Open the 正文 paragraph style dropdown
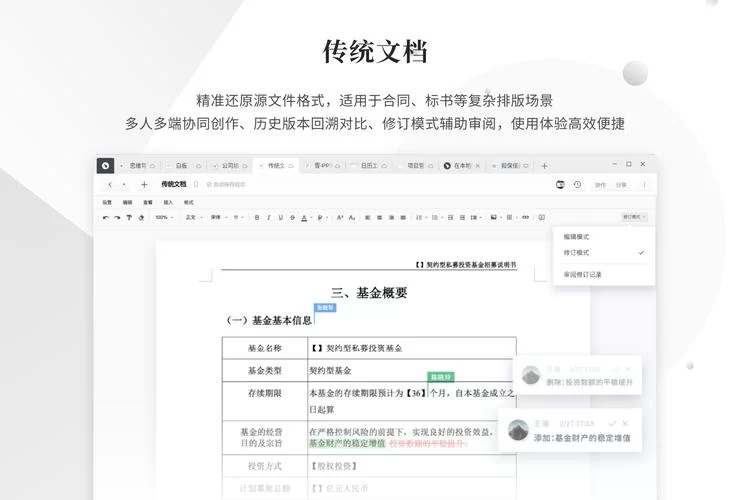The image size is (750, 500). (194, 218)
